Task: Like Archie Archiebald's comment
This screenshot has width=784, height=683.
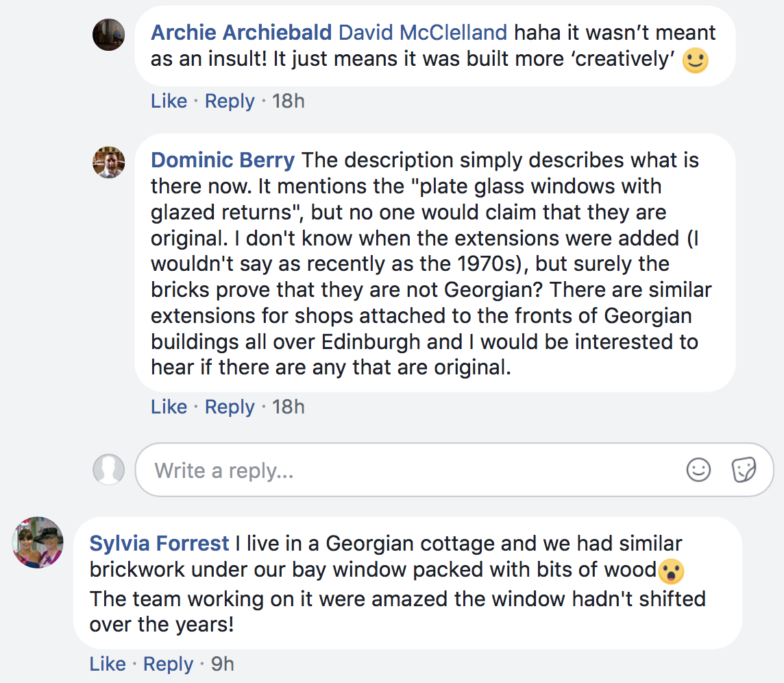Action: pos(169,101)
